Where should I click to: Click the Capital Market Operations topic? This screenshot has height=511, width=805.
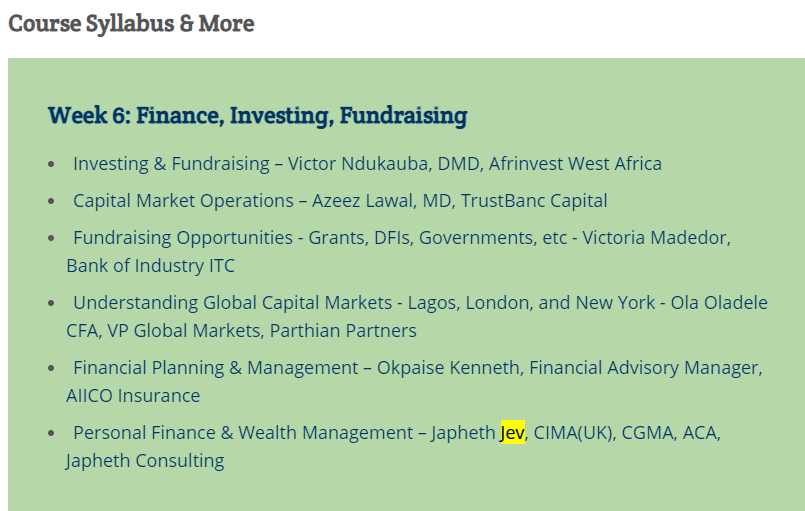(184, 200)
